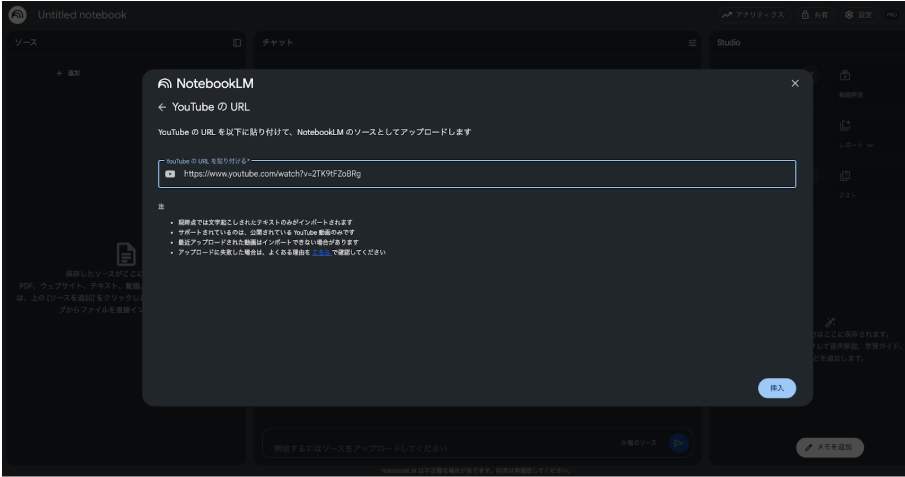Click the NotebookLM logo in top-left corner

pyautogui.click(x=18, y=14)
